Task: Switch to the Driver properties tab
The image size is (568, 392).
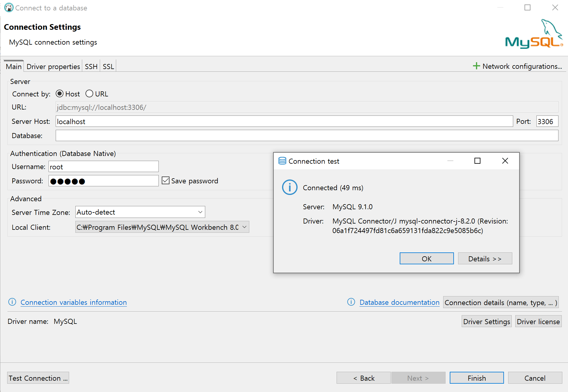Action: point(53,66)
